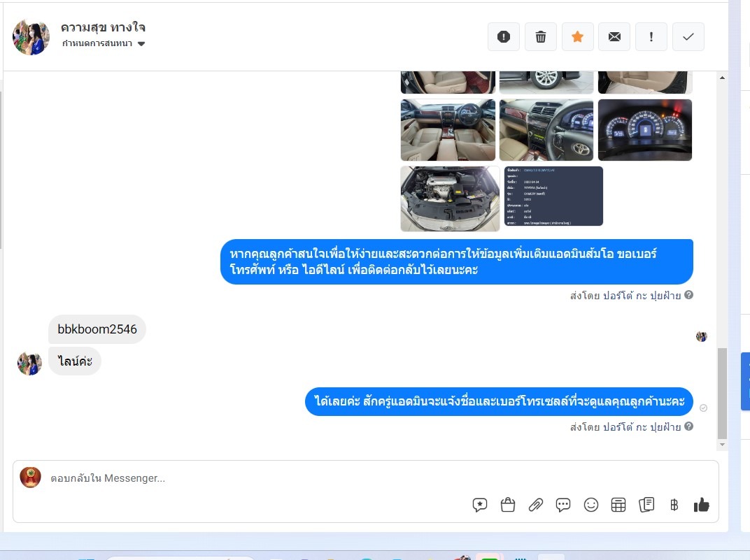This screenshot has width=750, height=560.
Task: Toggle the orange star follow-up icon
Action: [x=577, y=37]
